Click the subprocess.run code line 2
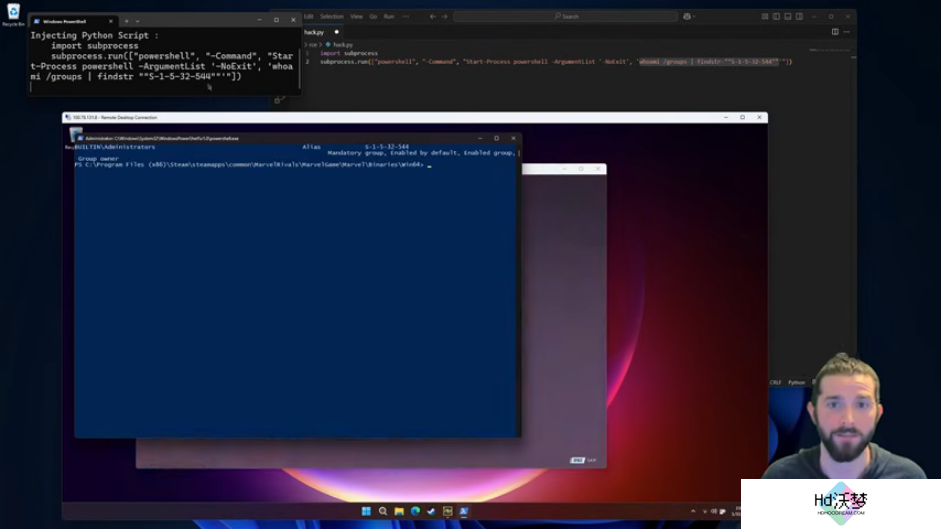This screenshot has height=529, width=941. [x=556, y=61]
